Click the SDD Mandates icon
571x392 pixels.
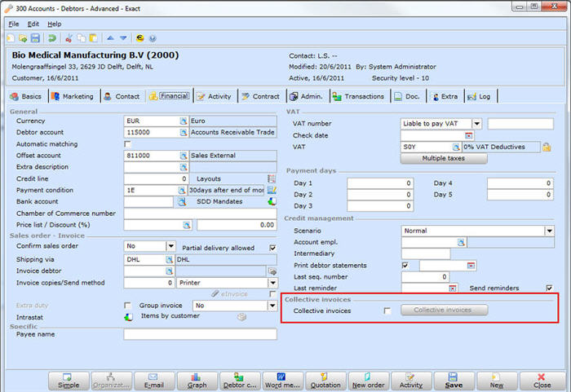272,201
